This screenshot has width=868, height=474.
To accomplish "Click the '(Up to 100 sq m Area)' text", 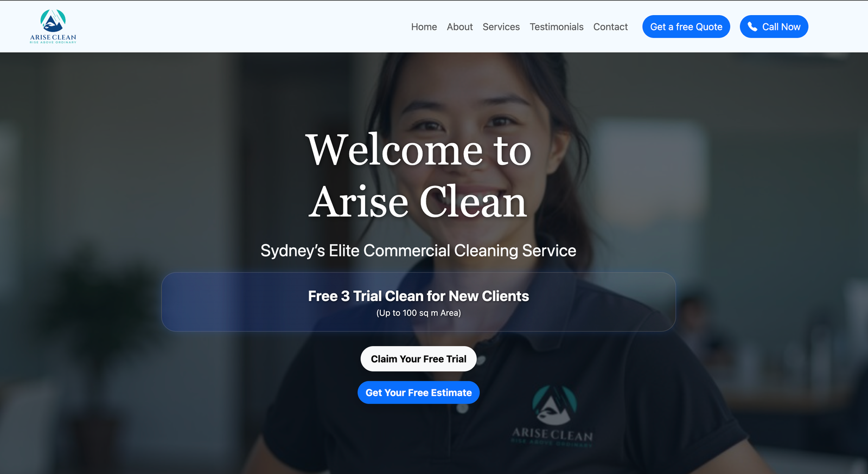I will 418,313.
